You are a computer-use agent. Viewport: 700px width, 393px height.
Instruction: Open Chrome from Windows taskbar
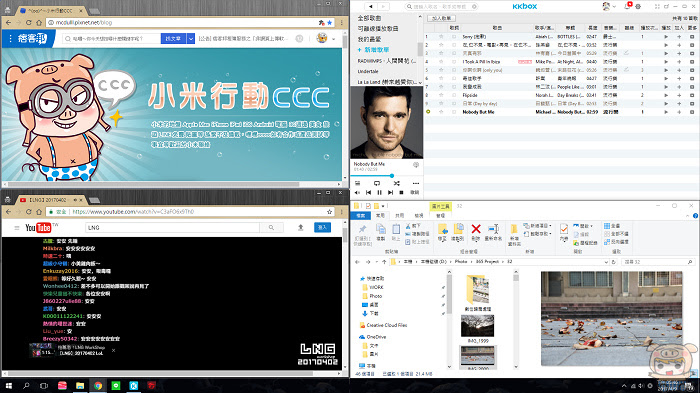98,385
